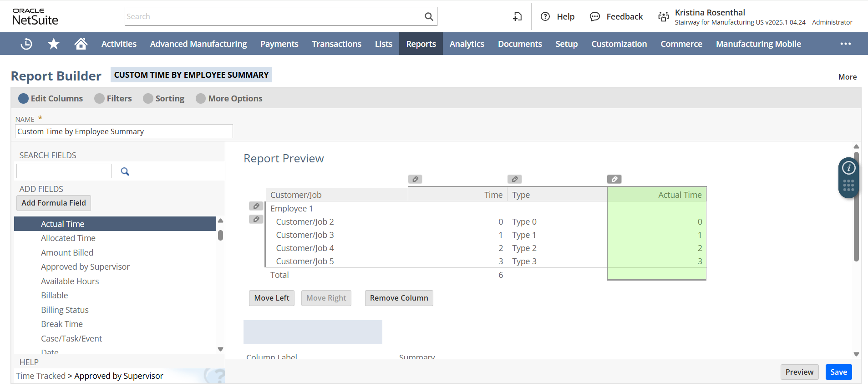Open the Shortcuts star icon
This screenshot has width=868, height=392.
[54, 44]
